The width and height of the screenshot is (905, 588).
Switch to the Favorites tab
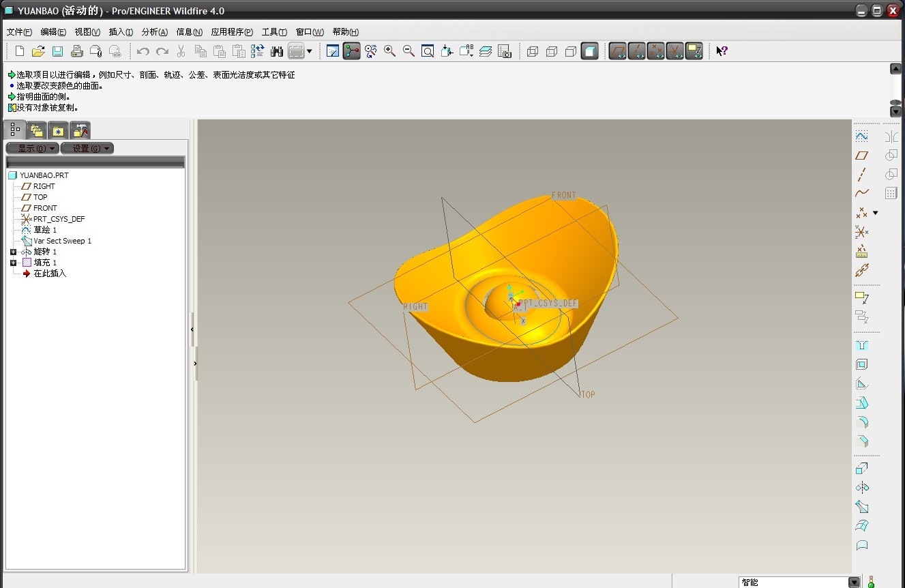click(58, 130)
